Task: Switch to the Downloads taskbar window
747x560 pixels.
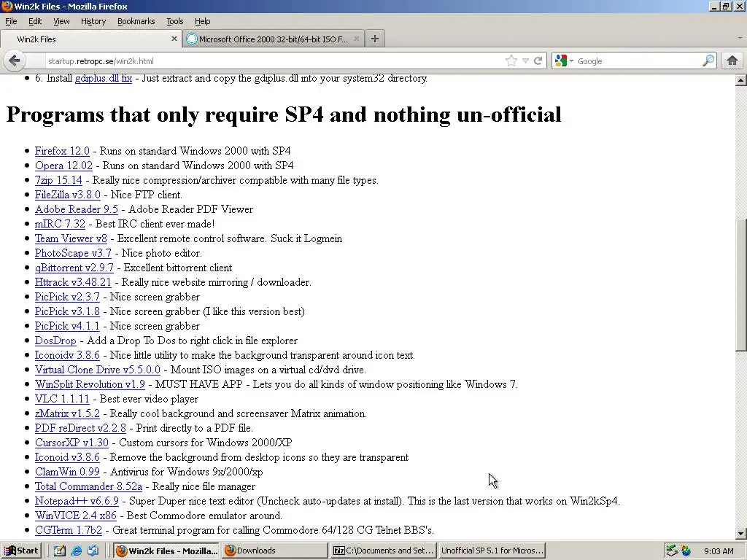Action: 274,551
